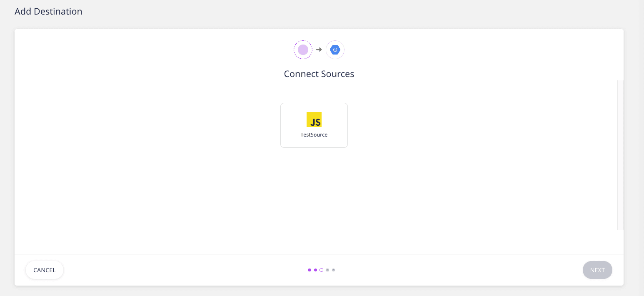Screen dimensions: 644x296
Task: Go to the second wizard step dot
Action: point(315,270)
